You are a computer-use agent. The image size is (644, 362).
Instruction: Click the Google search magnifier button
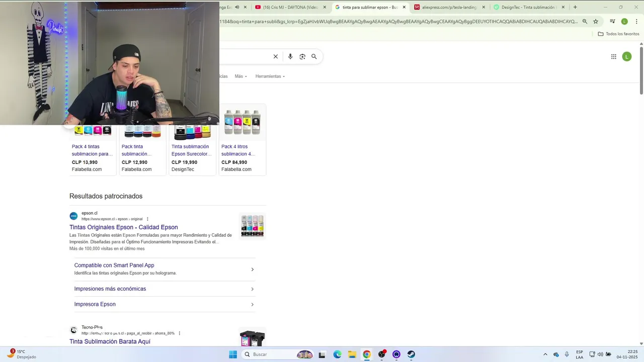point(314,56)
